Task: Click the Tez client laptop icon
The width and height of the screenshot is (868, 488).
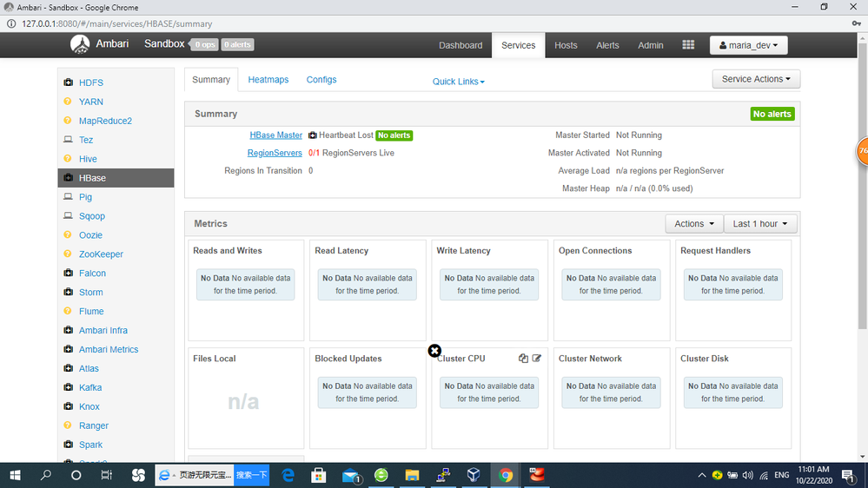Action: (x=68, y=140)
